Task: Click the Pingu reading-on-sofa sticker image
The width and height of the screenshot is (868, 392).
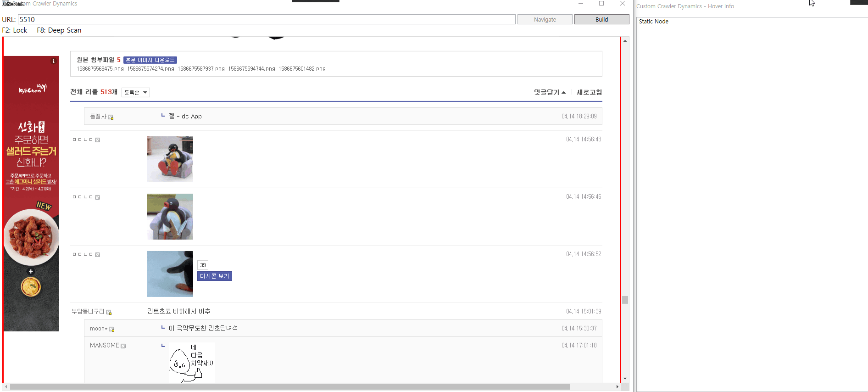Action: click(170, 159)
